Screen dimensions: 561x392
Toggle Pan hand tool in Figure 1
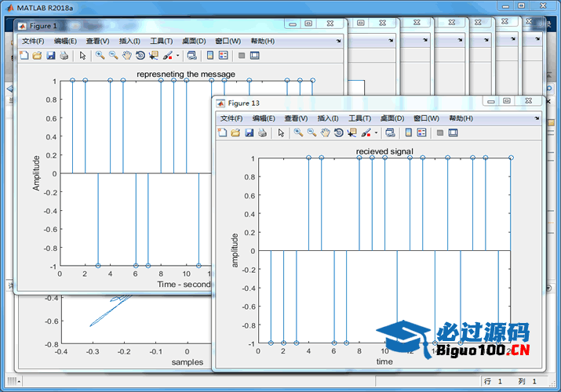[126, 56]
